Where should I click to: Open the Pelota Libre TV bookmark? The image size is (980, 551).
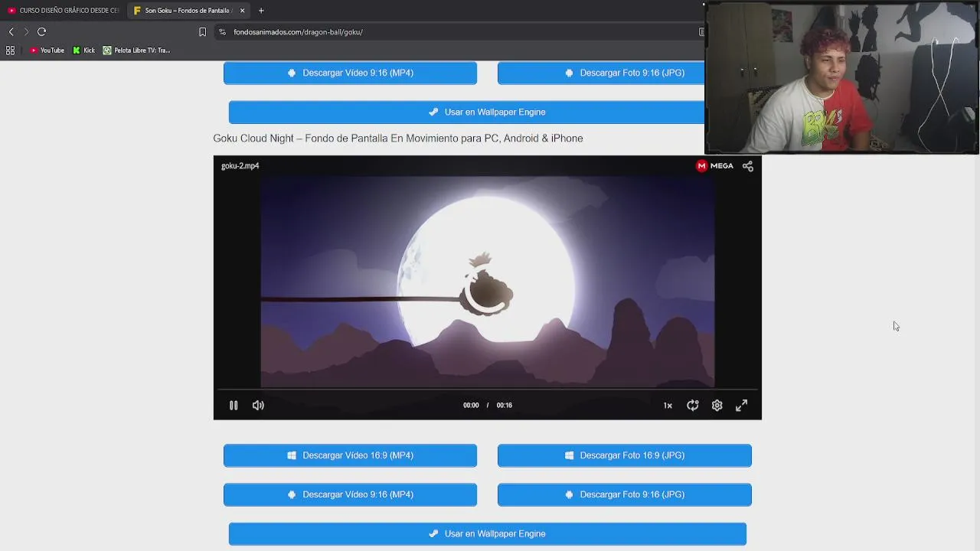[137, 51]
